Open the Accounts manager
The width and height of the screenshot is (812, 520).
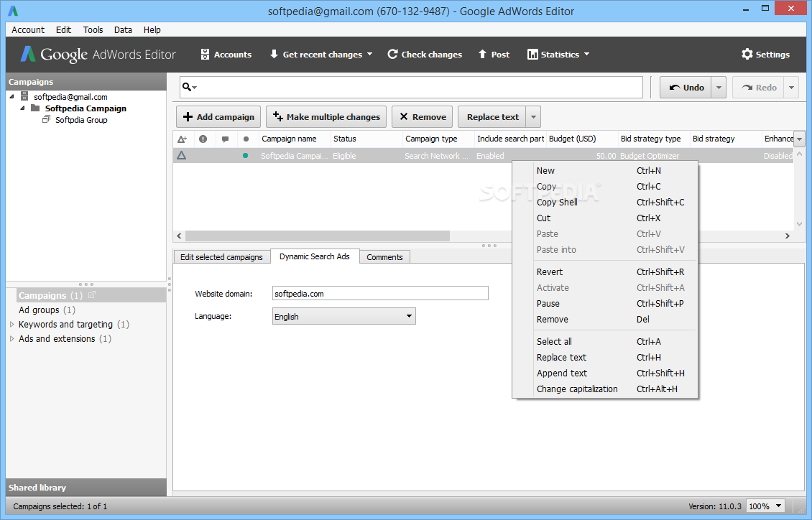(x=226, y=55)
